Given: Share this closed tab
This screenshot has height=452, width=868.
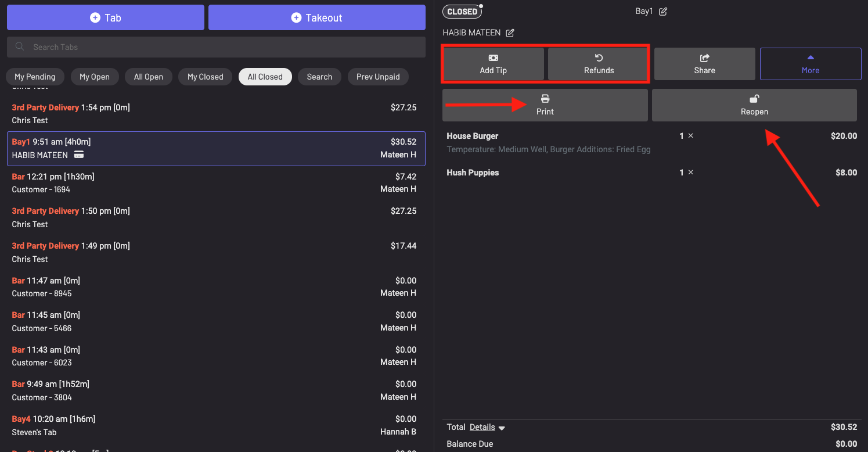Looking at the screenshot, I should [704, 64].
